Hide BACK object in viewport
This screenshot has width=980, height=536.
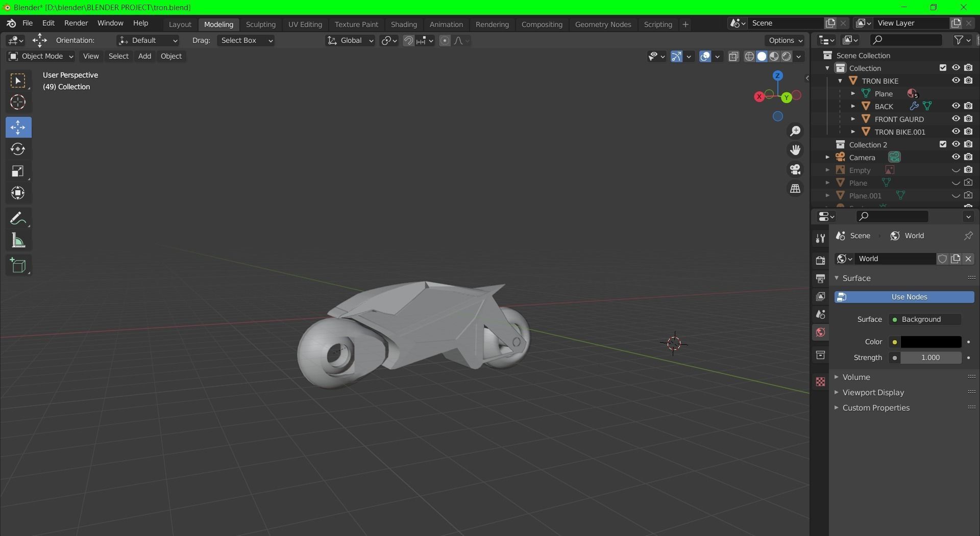coord(955,106)
